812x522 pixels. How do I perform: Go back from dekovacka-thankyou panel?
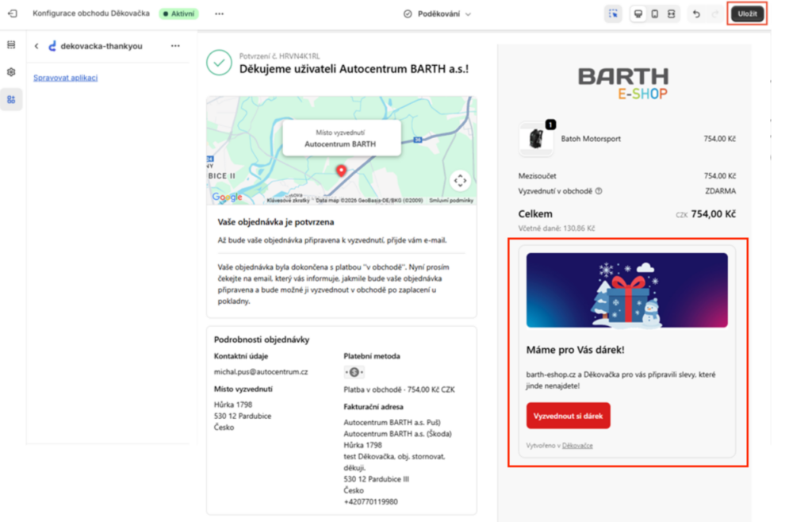36,46
